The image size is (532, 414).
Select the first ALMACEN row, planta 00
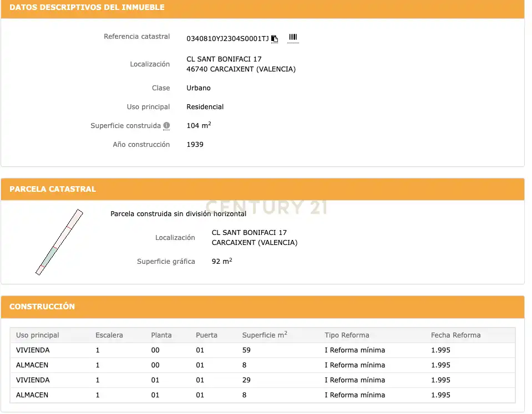(262, 365)
